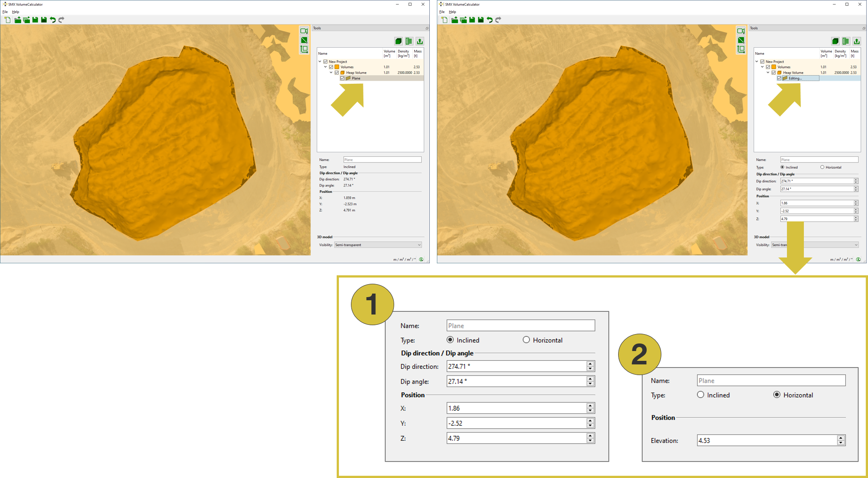The height and width of the screenshot is (478, 868).
Task: Click Redo arrow in left window toolbar
Action: tap(61, 20)
